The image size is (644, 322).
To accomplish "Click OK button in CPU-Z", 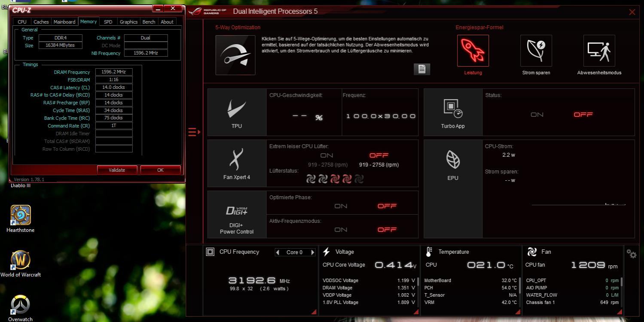I will tap(160, 170).
